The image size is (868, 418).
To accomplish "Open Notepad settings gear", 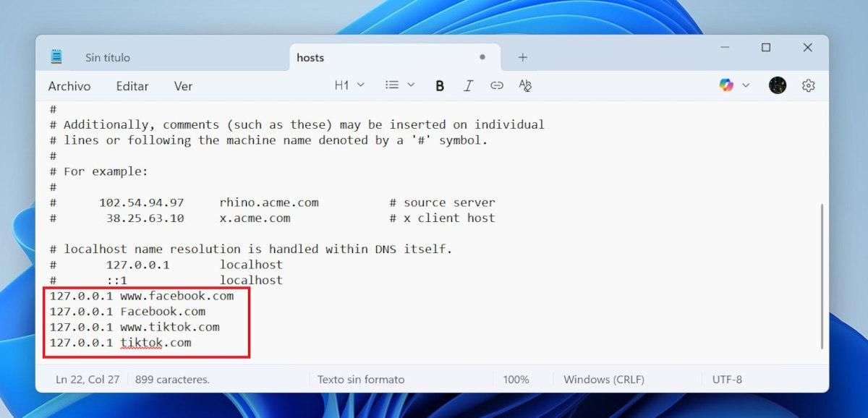I will tap(809, 85).
